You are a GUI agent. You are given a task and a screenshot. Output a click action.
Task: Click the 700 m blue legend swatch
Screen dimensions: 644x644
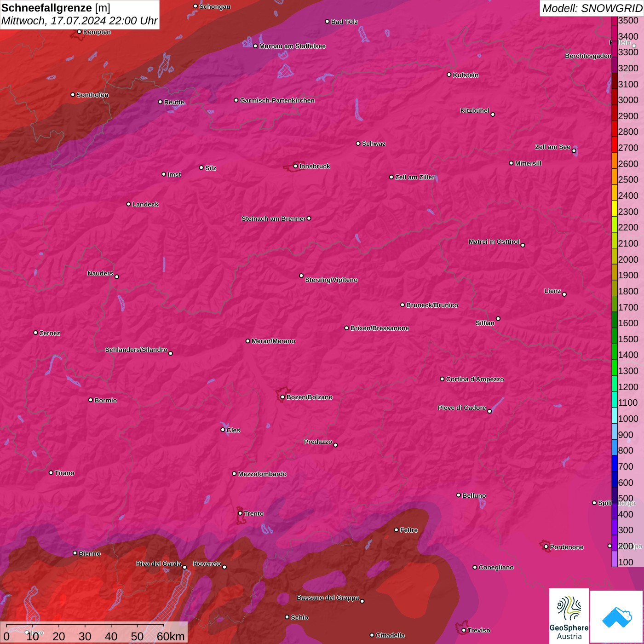[615, 463]
